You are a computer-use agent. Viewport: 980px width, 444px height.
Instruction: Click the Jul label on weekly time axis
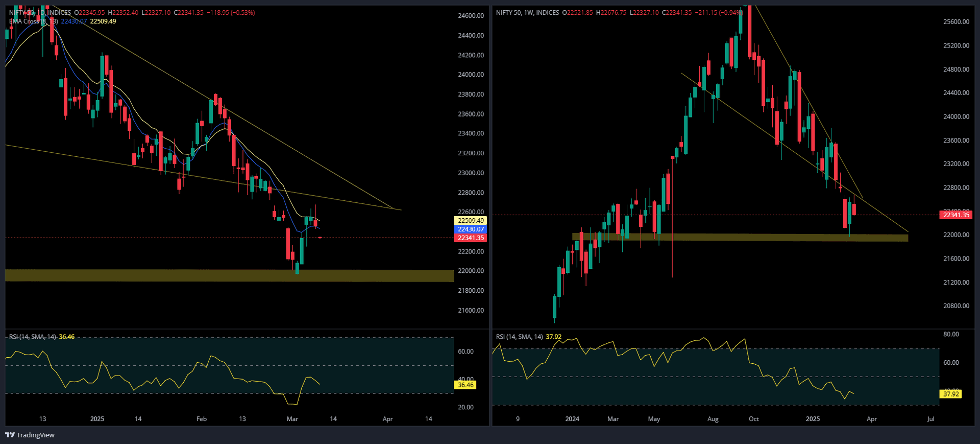click(930, 419)
